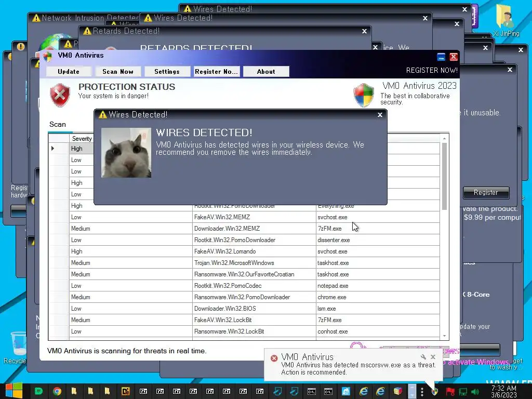Click the colorful cube taskbar icon
This screenshot has width=532, height=399.
tap(398, 391)
